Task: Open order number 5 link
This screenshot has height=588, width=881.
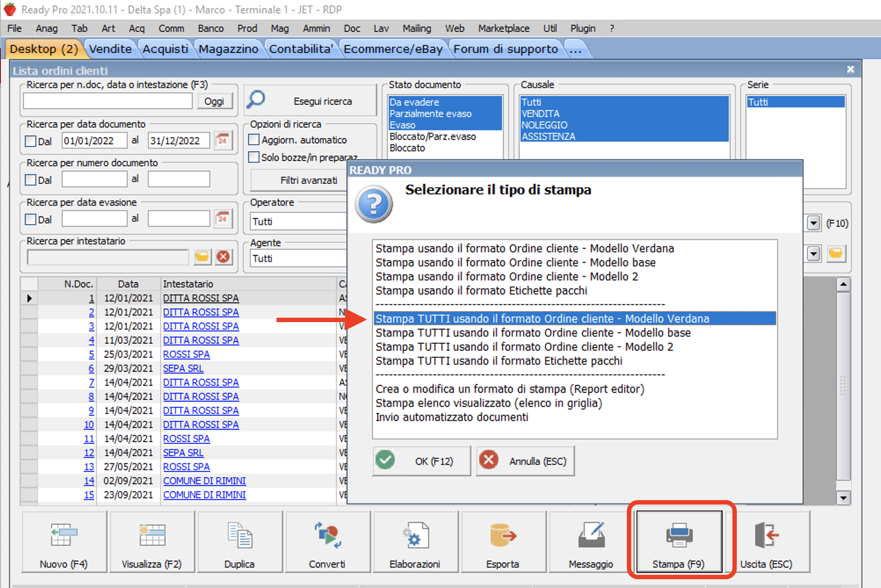Action: pyautogui.click(x=91, y=354)
